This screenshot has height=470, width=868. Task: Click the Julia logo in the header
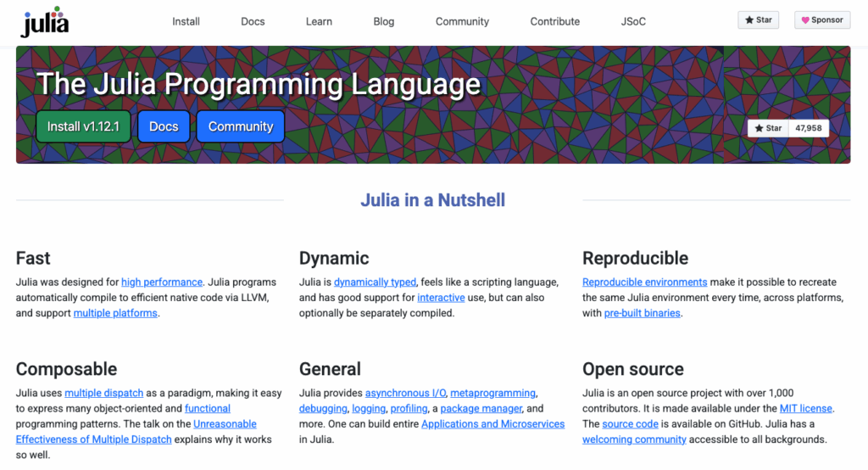click(x=44, y=21)
